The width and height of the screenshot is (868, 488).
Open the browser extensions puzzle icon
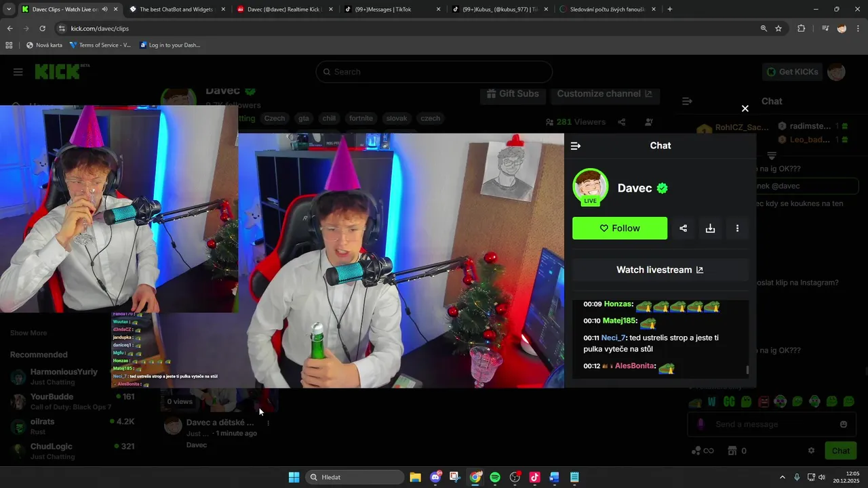tap(802, 28)
